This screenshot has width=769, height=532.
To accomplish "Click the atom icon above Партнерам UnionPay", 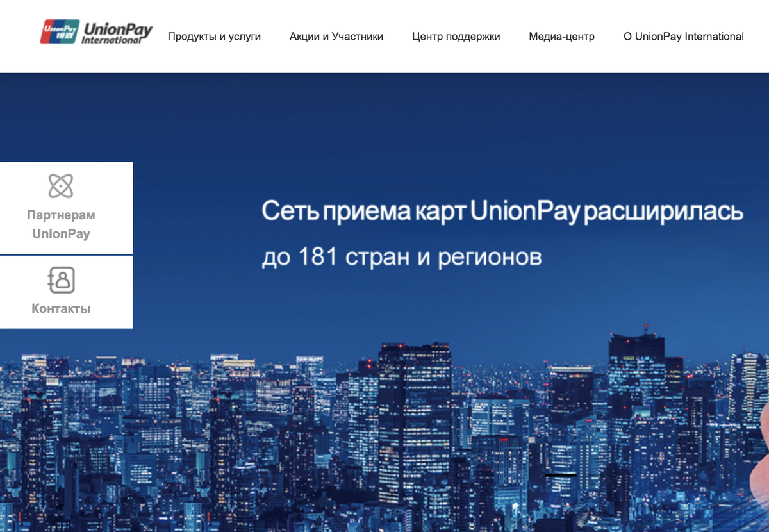I will click(61, 186).
